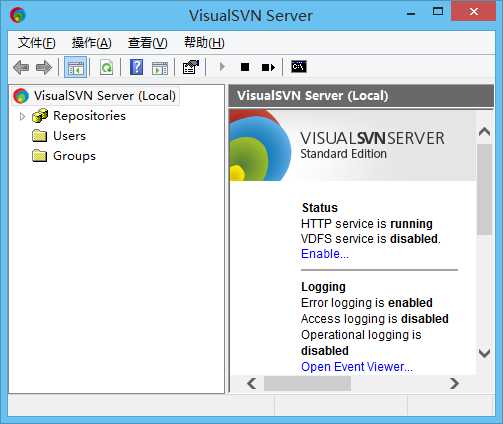Screen dimensions: 503x424
Task: Open Help via the question mark icon
Action: click(x=136, y=67)
